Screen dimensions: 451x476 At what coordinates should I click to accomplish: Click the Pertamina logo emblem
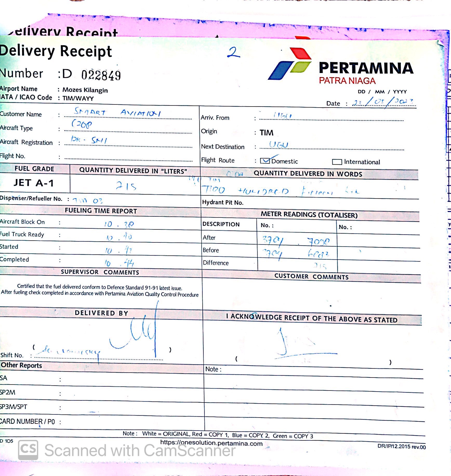click(x=290, y=63)
